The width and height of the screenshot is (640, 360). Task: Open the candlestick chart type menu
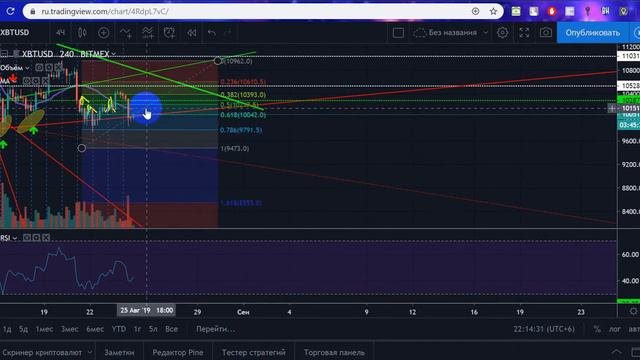coord(82,32)
